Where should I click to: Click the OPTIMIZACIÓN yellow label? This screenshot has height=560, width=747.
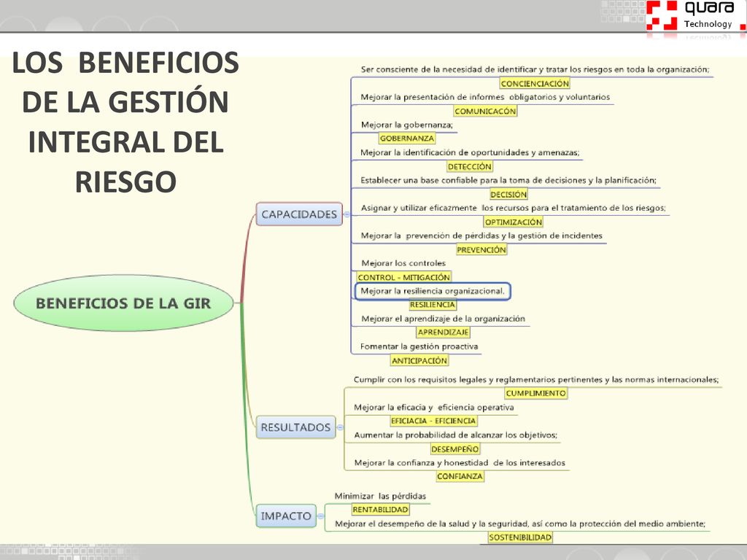(x=513, y=222)
